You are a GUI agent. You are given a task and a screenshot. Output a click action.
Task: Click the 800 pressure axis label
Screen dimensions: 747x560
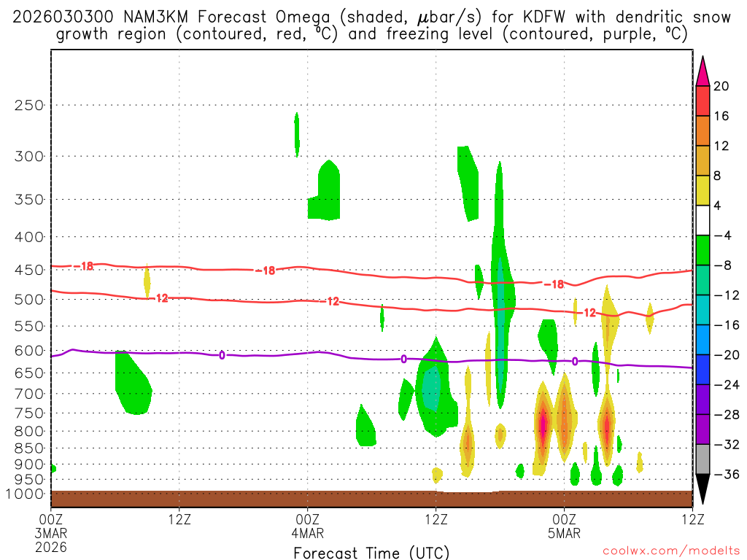click(x=29, y=432)
